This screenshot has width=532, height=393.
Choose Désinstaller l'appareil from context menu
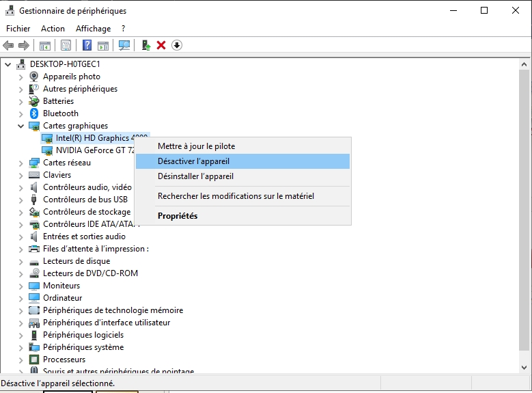click(243, 176)
